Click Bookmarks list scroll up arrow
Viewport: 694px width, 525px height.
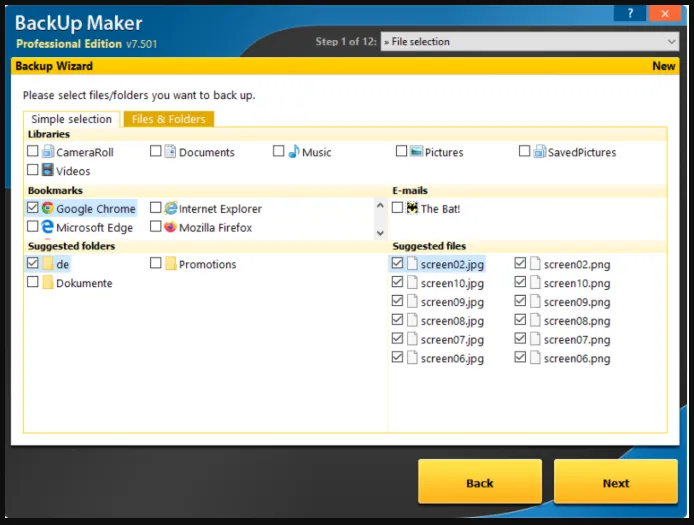click(380, 205)
